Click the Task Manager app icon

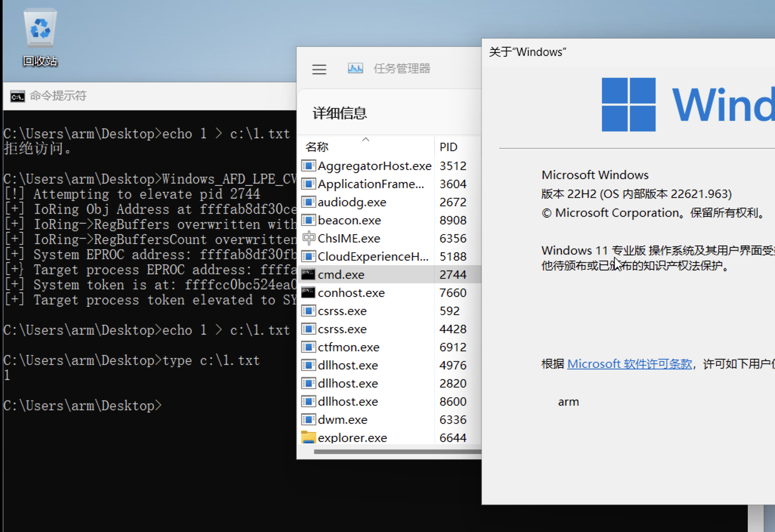[x=355, y=68]
